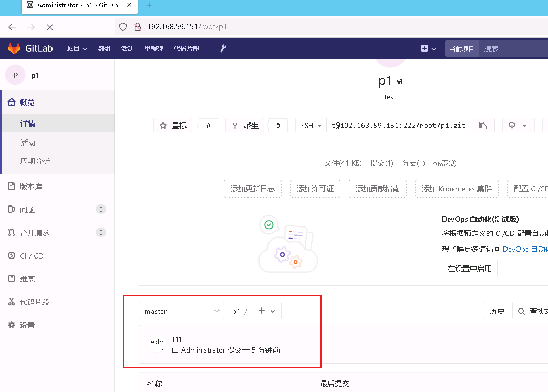Open project 设置 via gear icon

[x=29, y=325]
